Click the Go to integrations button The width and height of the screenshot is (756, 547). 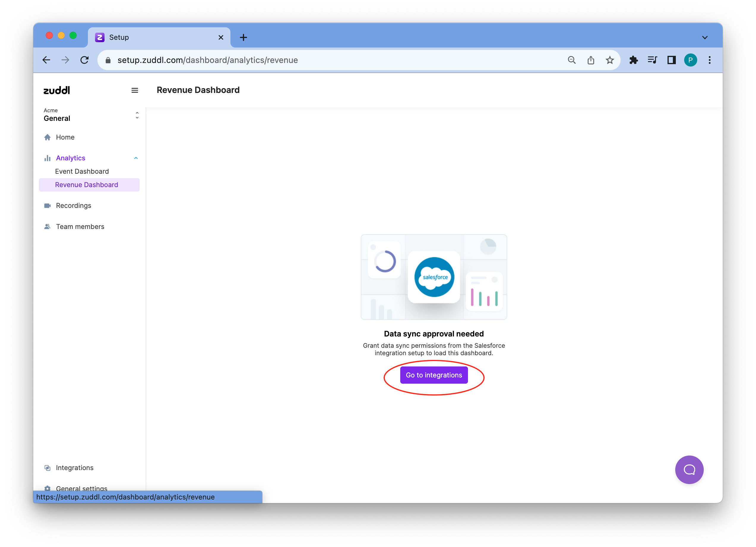434,375
